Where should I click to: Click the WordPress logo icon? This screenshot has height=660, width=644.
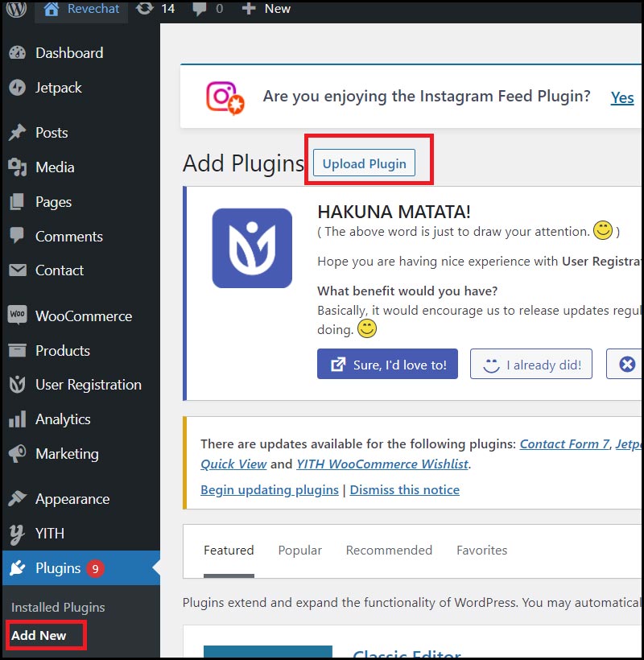16,9
